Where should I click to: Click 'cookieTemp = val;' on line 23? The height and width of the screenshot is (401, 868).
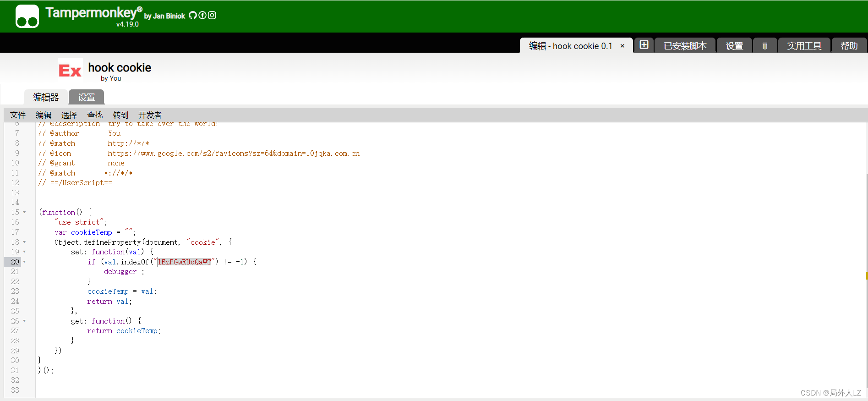[x=122, y=291]
